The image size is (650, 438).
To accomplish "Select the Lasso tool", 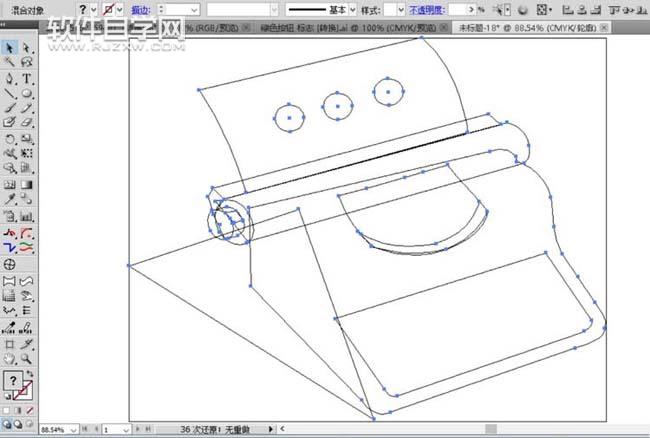I will [x=27, y=62].
